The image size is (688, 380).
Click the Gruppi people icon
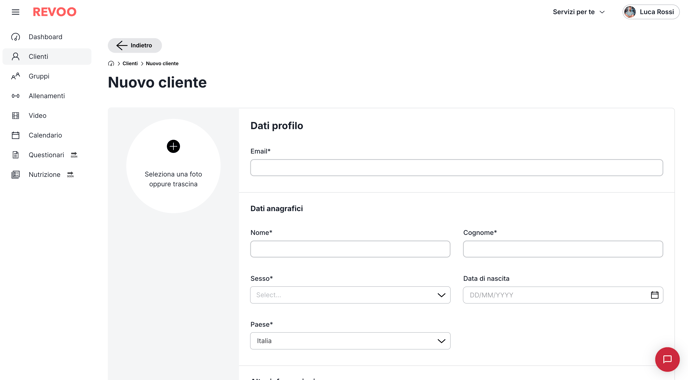point(15,76)
